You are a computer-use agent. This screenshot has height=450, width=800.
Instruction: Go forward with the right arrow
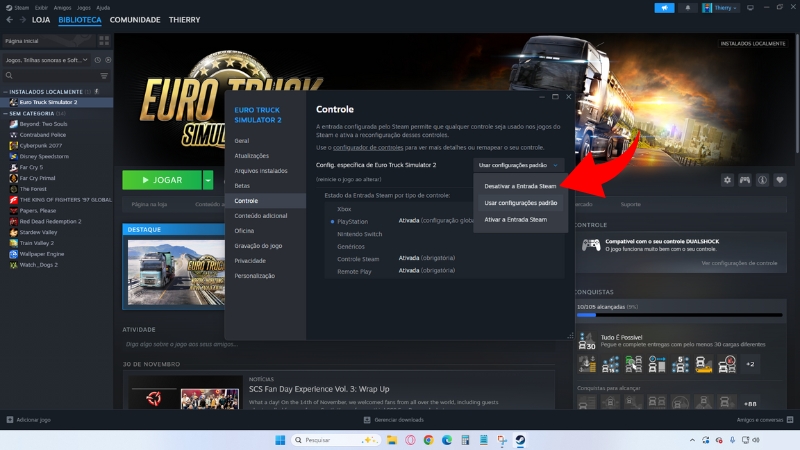click(22, 20)
